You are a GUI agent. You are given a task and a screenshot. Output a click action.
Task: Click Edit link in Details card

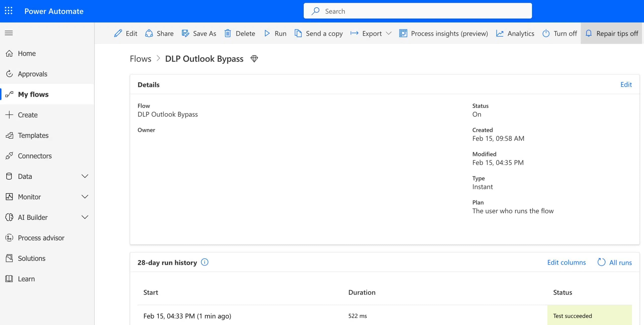point(626,85)
